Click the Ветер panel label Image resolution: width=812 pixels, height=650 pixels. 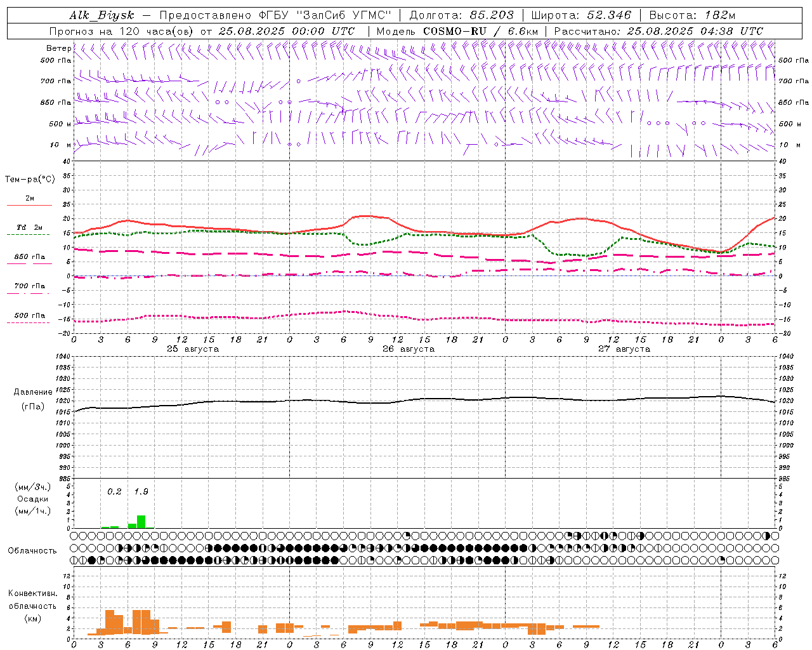click(x=58, y=48)
